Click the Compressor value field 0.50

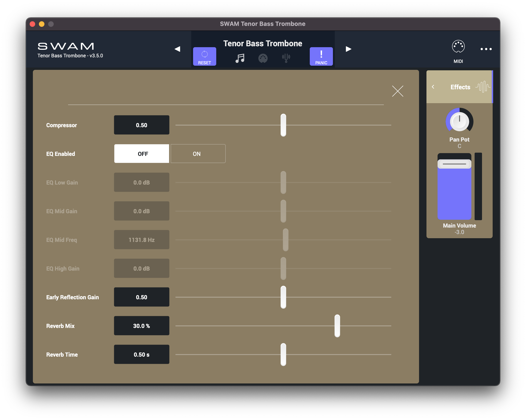[x=141, y=125]
